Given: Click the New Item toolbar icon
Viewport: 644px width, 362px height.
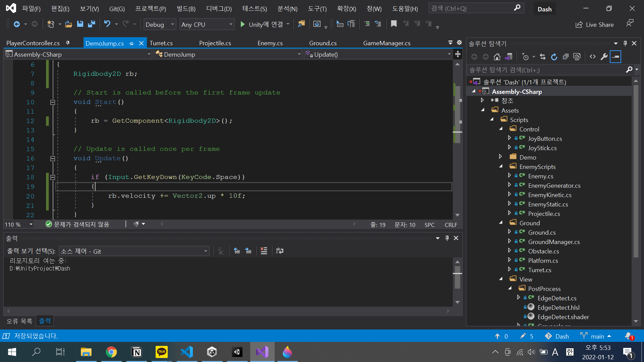Looking at the screenshot, I should (x=51, y=24).
